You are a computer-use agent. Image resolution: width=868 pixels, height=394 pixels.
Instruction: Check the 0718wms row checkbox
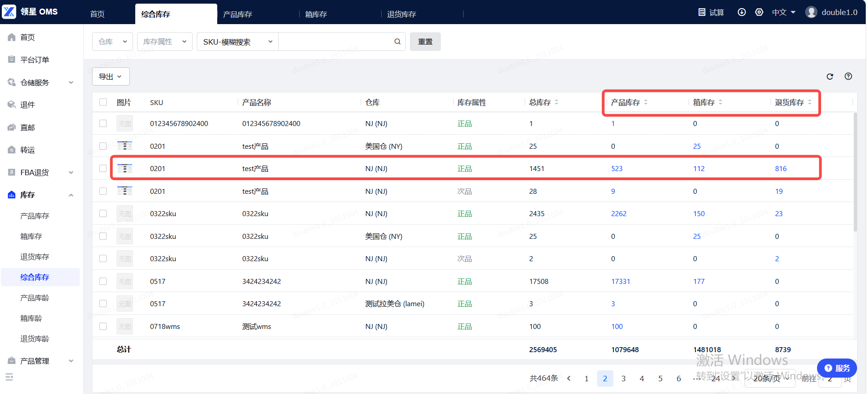pos(103,326)
